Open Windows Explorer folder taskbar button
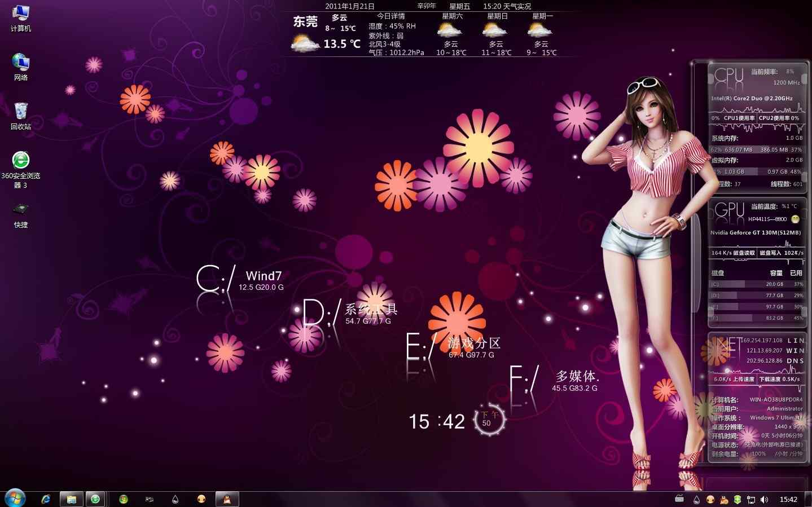The image size is (812, 507). click(x=71, y=499)
